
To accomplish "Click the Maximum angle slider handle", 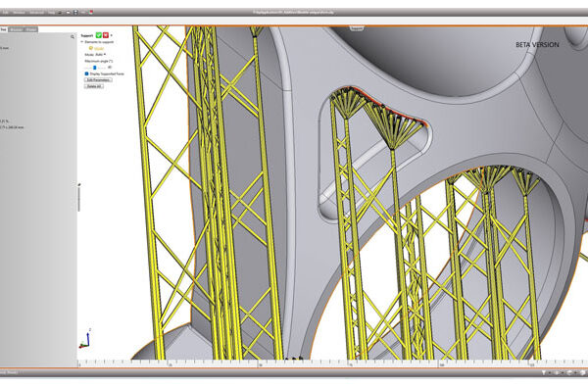I will click(94, 68).
